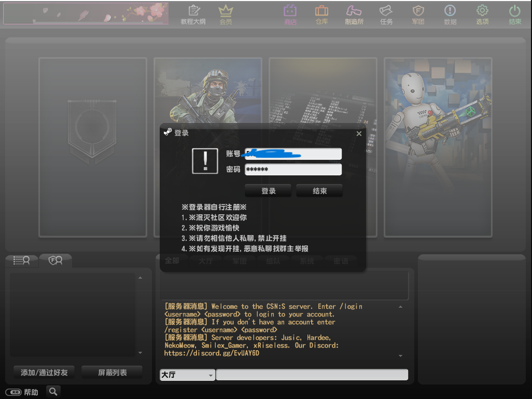Image resolution: width=532 pixels, height=399 pixels.
Task: Click the 如有发现开挂 notice line
Action: coord(245,249)
